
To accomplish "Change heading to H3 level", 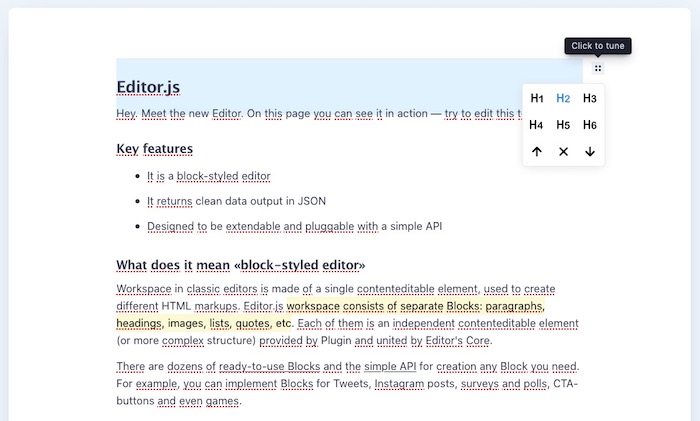I will click(589, 98).
